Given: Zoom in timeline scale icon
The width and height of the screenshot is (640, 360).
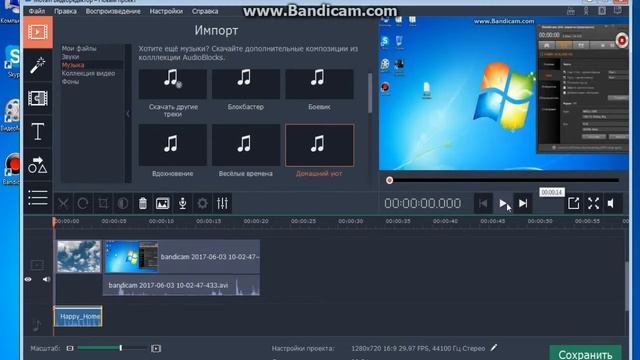Looking at the screenshot, I should click(x=156, y=348).
